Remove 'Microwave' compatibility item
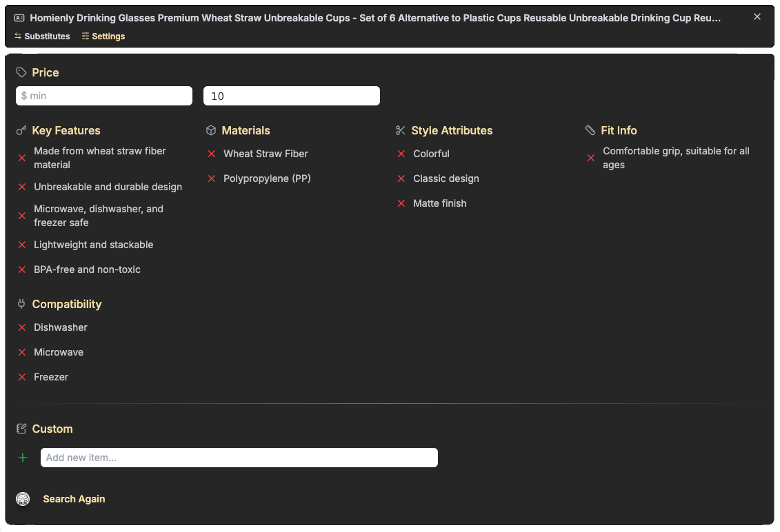The height and width of the screenshot is (532, 780). [x=22, y=353]
